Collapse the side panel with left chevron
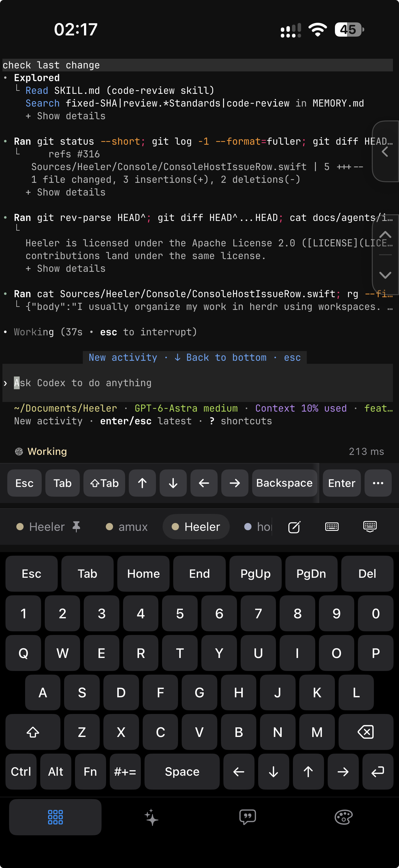 coord(385,151)
